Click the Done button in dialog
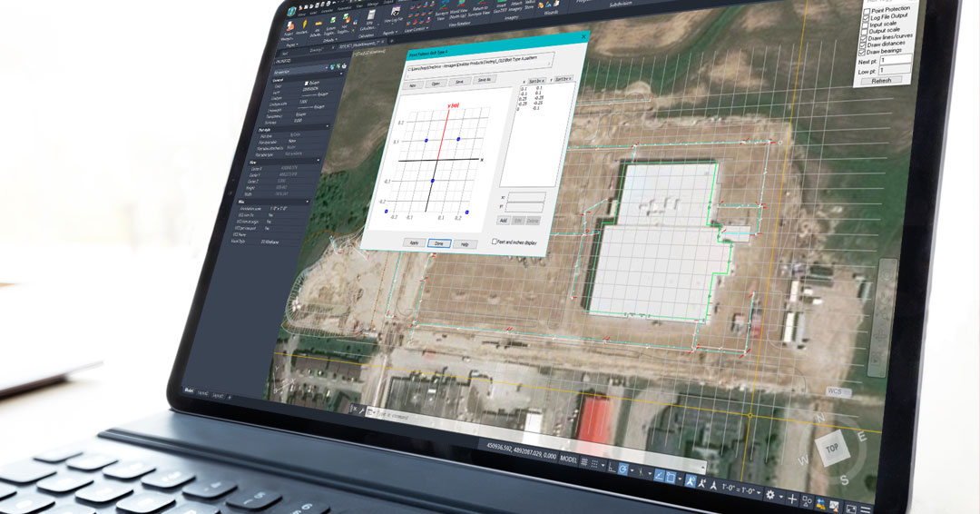Screen dimensions: 980x514 (x=437, y=244)
